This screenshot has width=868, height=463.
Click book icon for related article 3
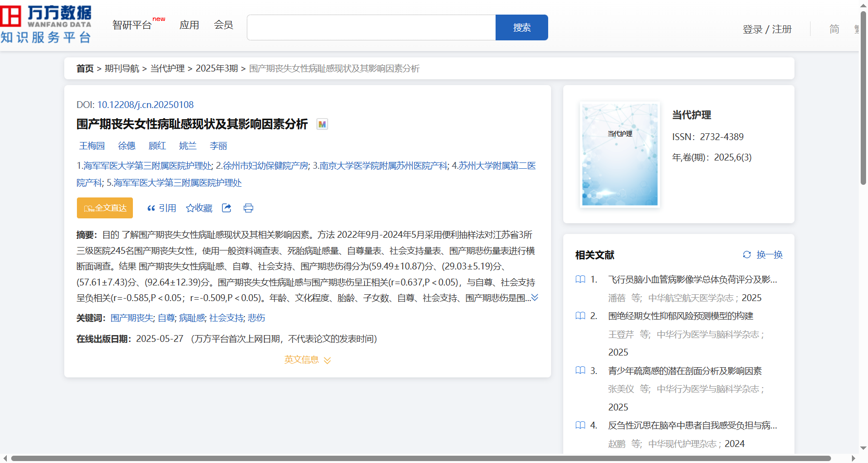(580, 371)
